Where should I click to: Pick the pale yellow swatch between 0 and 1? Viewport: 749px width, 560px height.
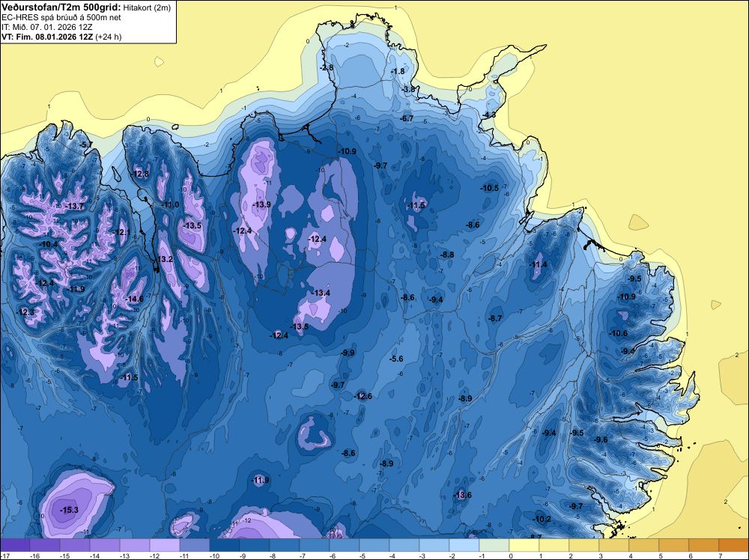[x=524, y=545]
